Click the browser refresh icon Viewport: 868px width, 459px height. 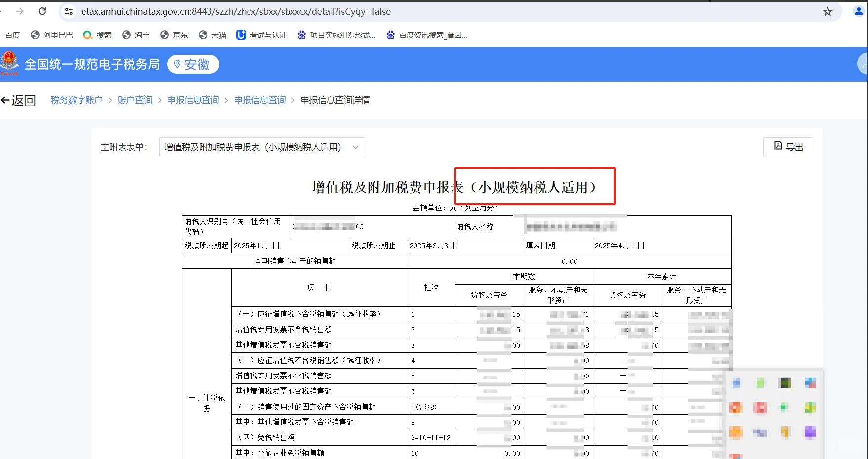tap(42, 11)
